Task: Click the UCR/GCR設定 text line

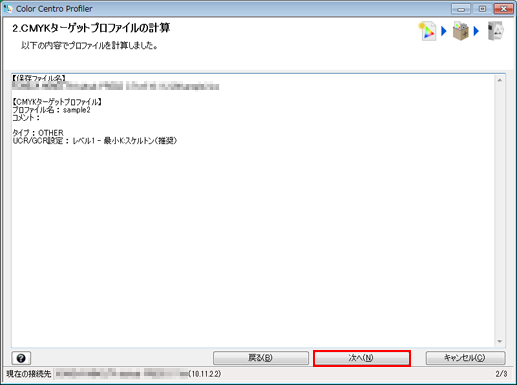Action: click(95, 141)
